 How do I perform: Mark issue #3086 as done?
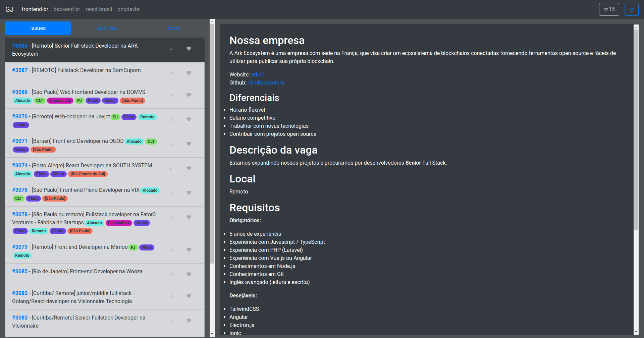(171, 49)
